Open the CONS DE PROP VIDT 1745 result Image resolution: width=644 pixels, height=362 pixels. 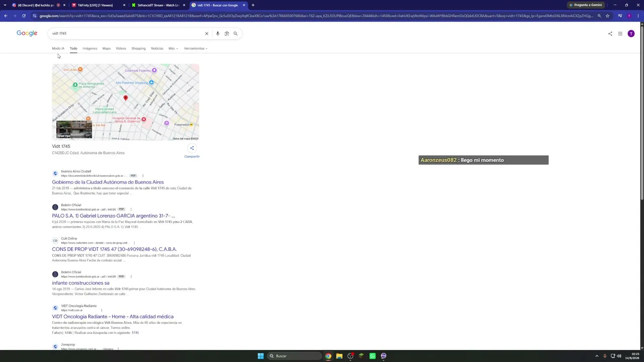[x=114, y=249]
